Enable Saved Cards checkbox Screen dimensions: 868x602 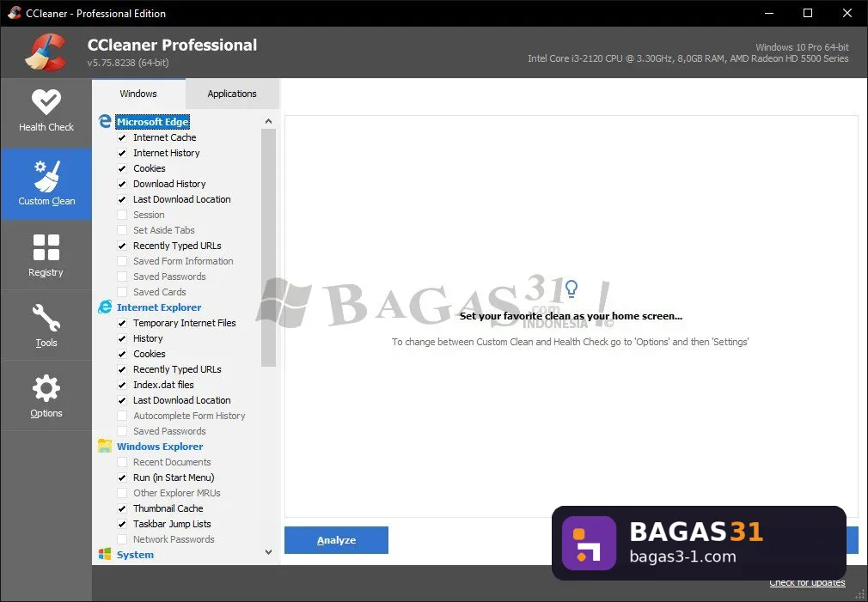(x=122, y=292)
